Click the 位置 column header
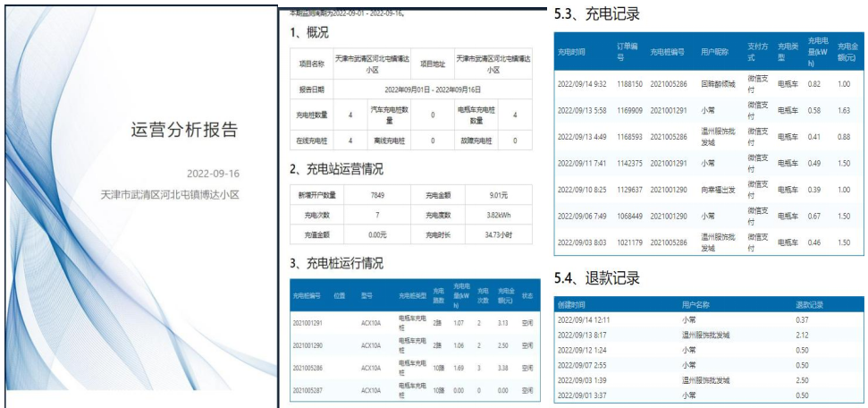Viewport: 868px width, 408px height. coord(340,295)
